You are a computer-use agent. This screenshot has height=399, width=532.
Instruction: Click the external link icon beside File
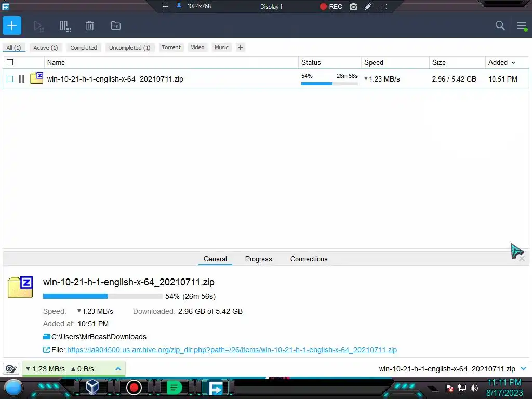coord(46,350)
